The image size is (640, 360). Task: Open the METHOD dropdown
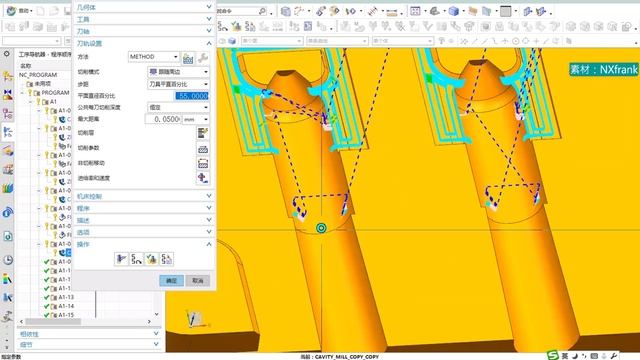[154, 57]
